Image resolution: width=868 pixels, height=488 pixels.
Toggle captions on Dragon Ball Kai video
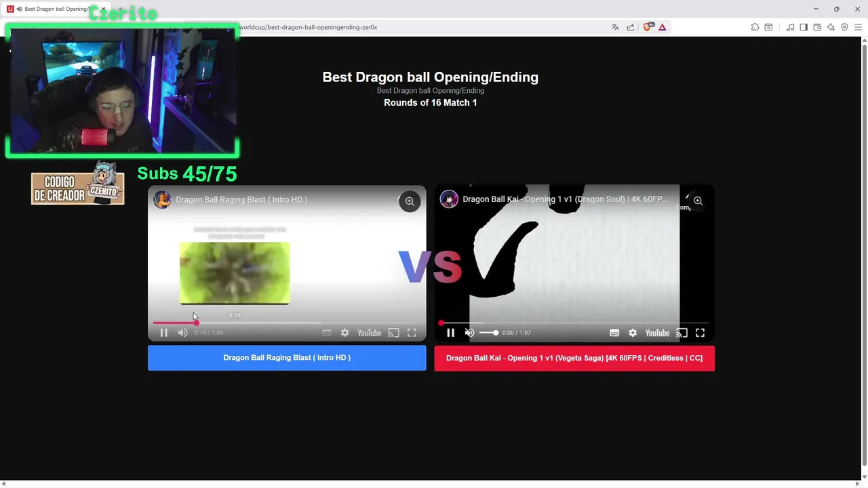click(614, 333)
